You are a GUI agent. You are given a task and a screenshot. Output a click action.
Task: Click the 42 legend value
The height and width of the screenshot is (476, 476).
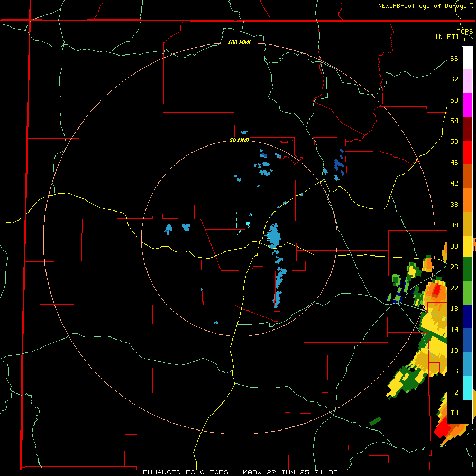pos(454,184)
